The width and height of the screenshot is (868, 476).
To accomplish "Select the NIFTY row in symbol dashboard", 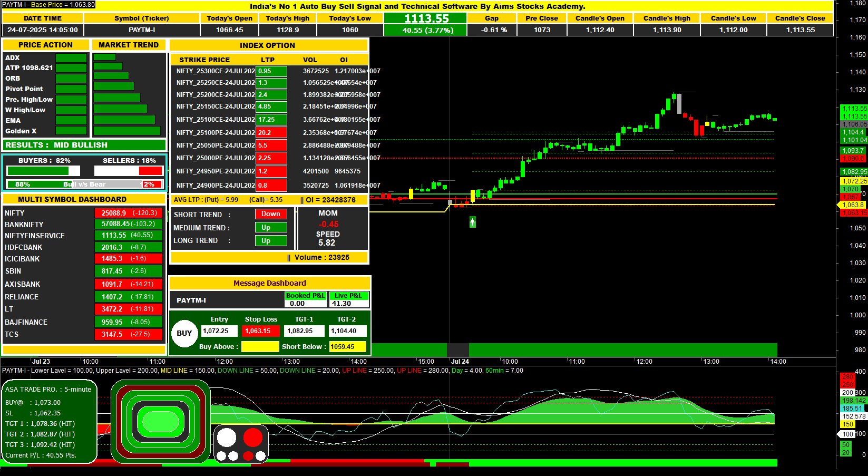I will 83,213.
